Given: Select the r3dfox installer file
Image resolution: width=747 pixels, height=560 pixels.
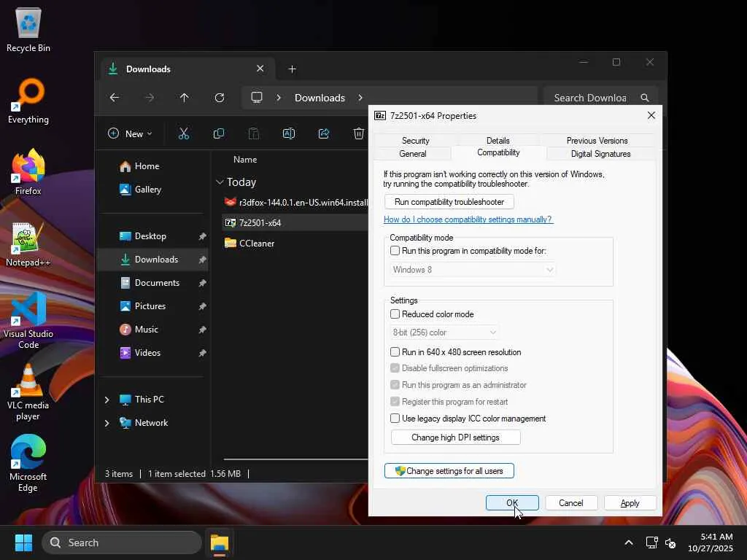Looking at the screenshot, I should point(296,203).
